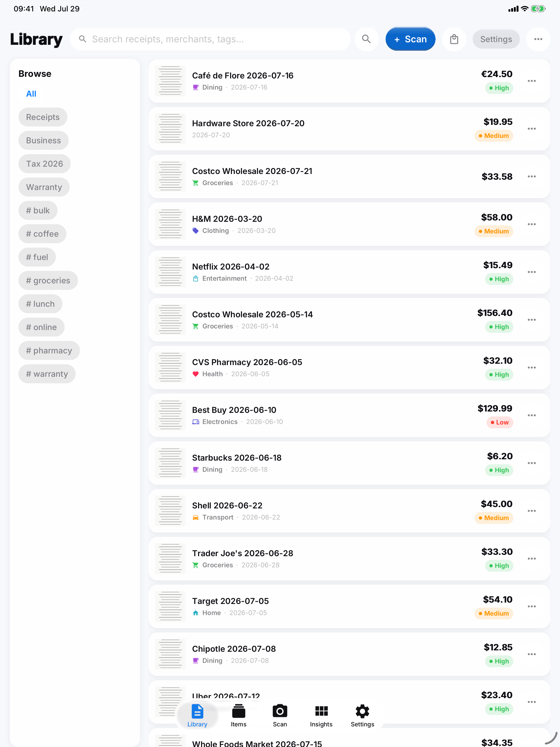Go to the Insights tab
The width and height of the screenshot is (560, 747).
tap(321, 716)
